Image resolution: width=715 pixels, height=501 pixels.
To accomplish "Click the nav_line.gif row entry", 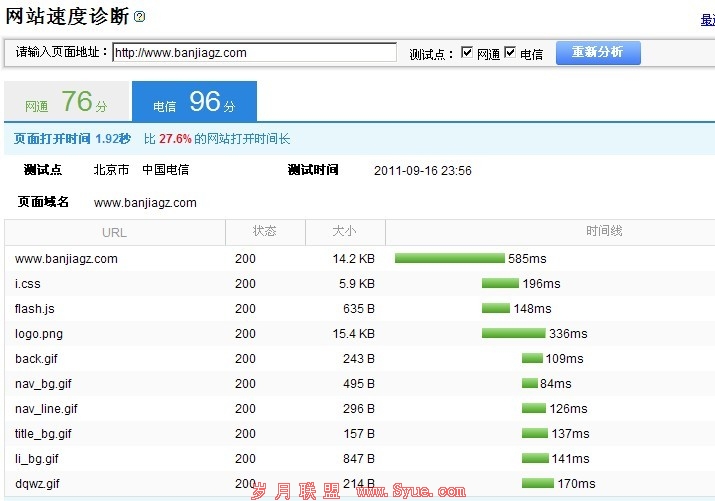I will pyautogui.click(x=46, y=409).
